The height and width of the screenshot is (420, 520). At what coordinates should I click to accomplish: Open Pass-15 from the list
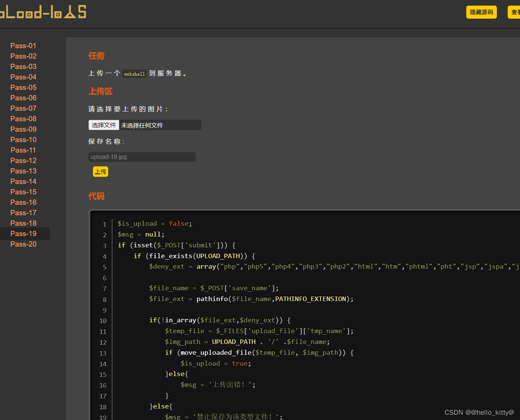24,192
